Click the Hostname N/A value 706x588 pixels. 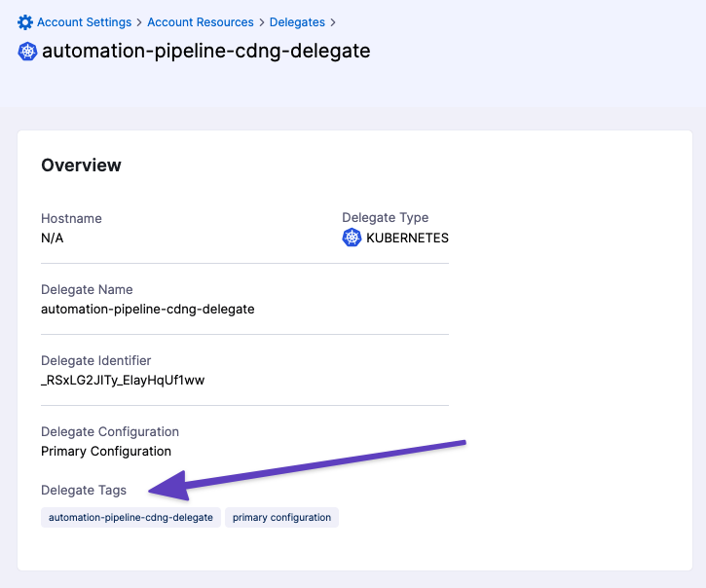(53, 238)
